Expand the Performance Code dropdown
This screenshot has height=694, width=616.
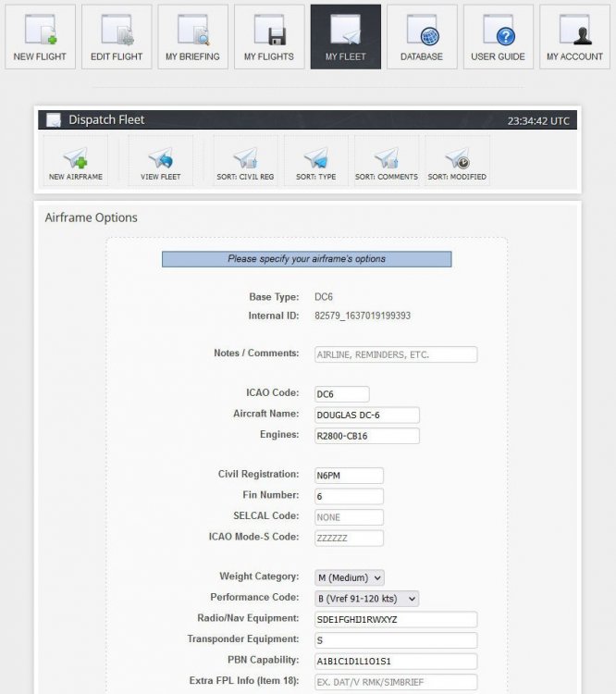tap(366, 599)
